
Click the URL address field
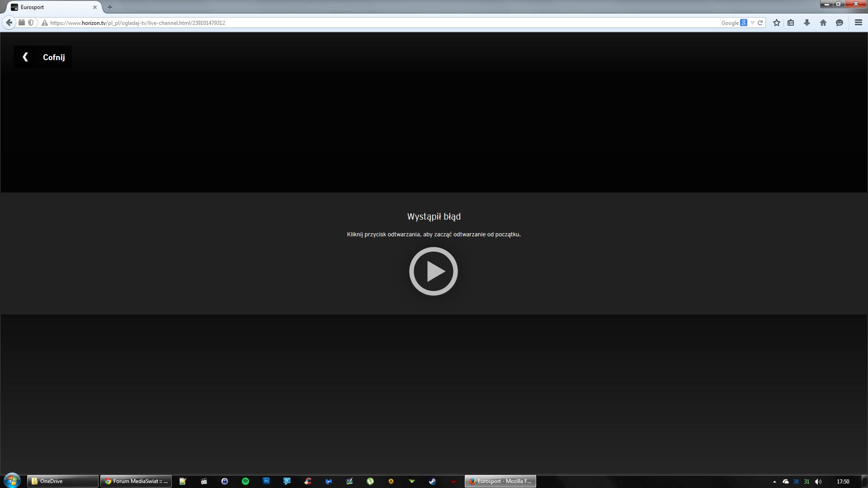(362, 23)
